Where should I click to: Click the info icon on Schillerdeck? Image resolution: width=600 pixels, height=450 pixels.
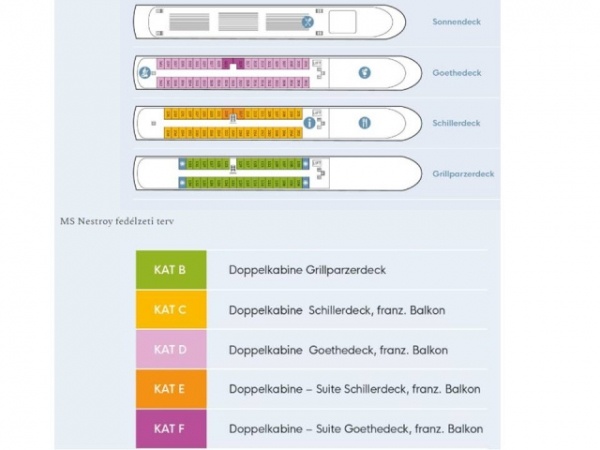tap(310, 123)
